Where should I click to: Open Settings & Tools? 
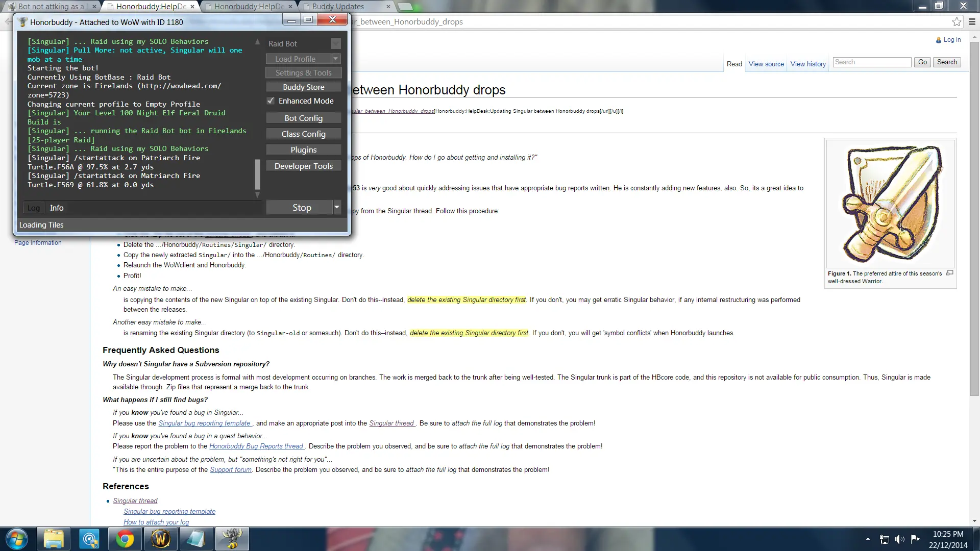point(304,73)
